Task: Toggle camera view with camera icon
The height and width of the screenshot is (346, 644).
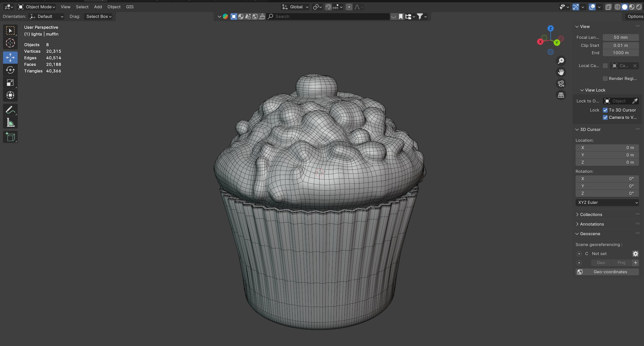Action: 561,84
